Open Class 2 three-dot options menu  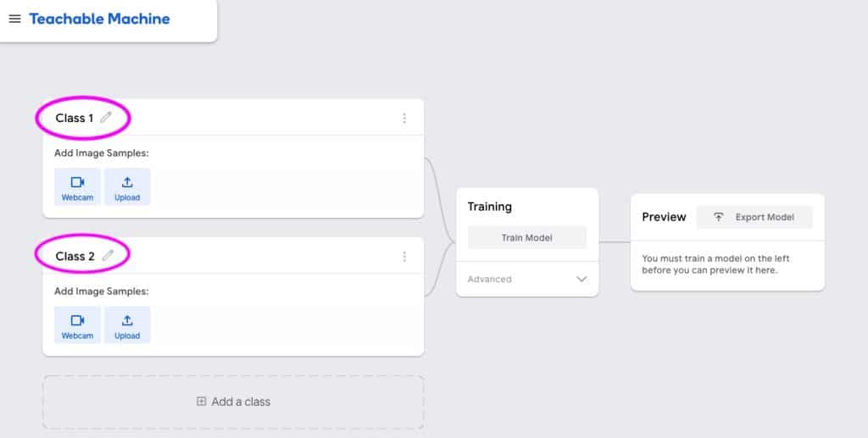pyautogui.click(x=404, y=257)
